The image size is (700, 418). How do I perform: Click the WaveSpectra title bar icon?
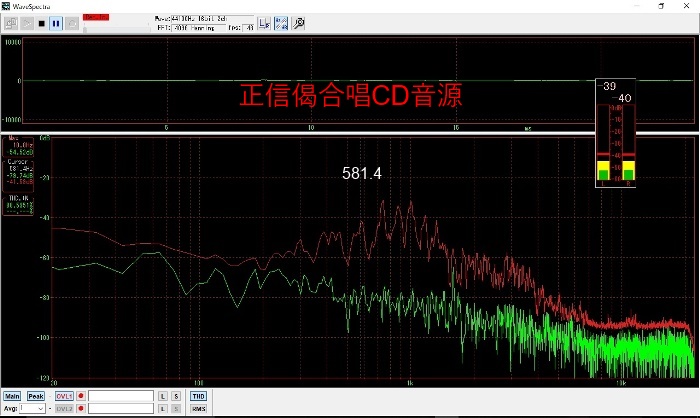click(6, 6)
